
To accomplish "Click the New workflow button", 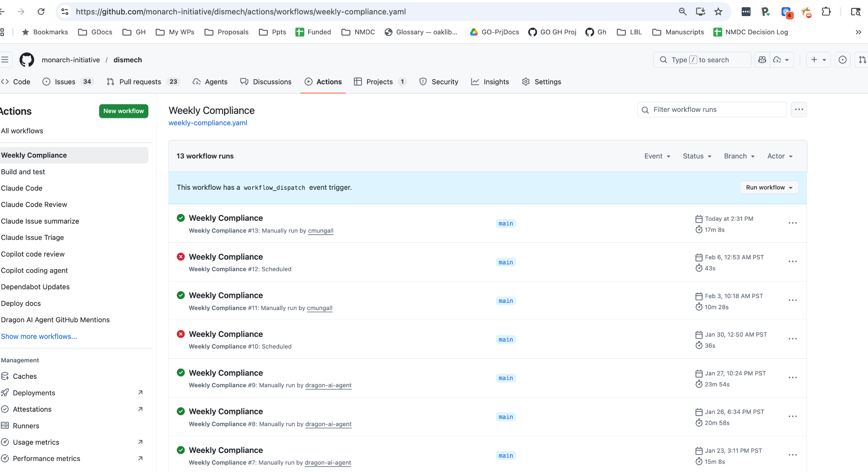I will 124,111.
